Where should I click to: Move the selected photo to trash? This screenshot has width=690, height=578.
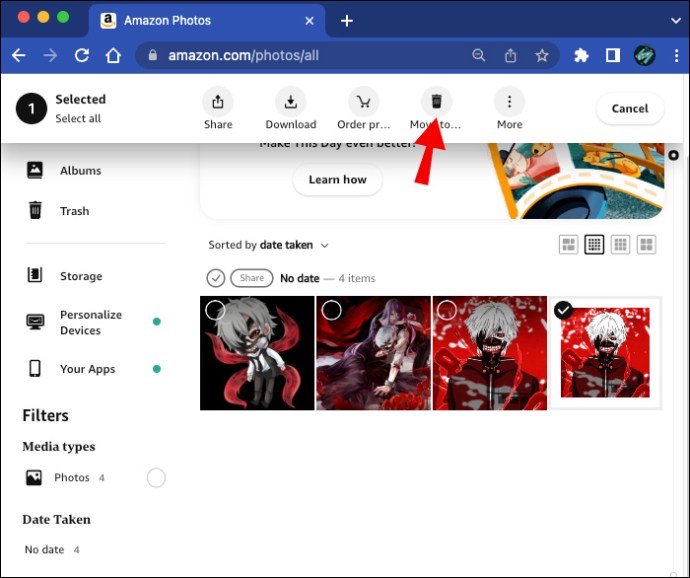click(x=436, y=101)
